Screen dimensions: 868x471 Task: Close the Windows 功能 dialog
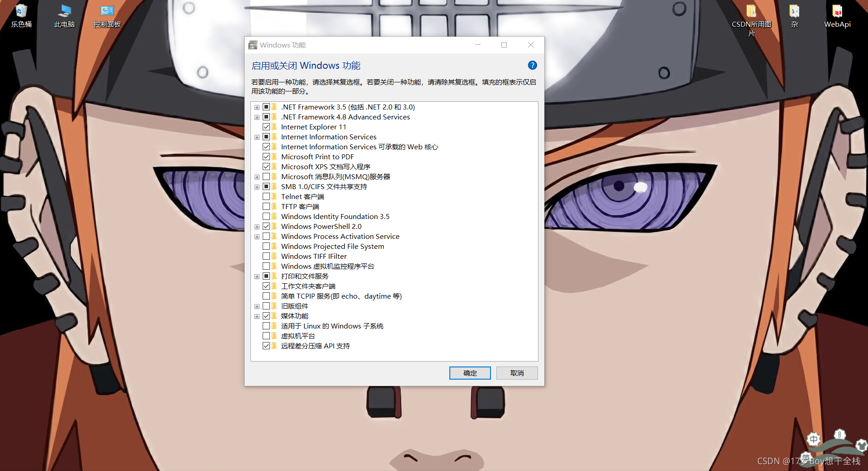tap(531, 45)
